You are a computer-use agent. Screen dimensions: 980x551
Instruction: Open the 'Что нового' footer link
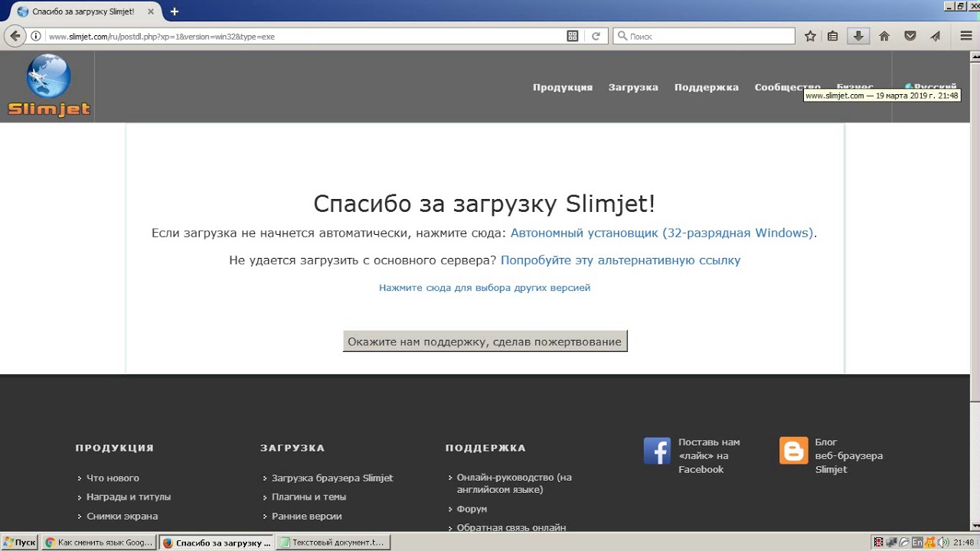click(113, 478)
